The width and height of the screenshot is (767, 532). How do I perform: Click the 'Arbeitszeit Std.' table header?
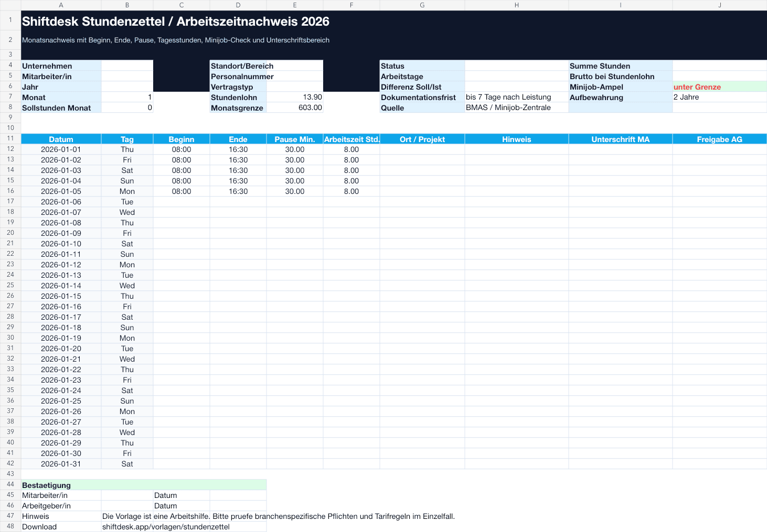pos(351,139)
